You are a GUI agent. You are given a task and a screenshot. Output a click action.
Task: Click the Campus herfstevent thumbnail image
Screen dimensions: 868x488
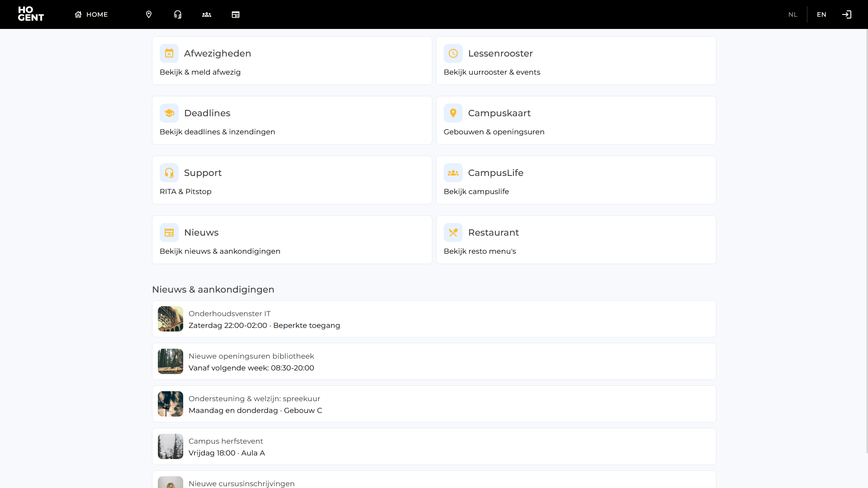[171, 446]
